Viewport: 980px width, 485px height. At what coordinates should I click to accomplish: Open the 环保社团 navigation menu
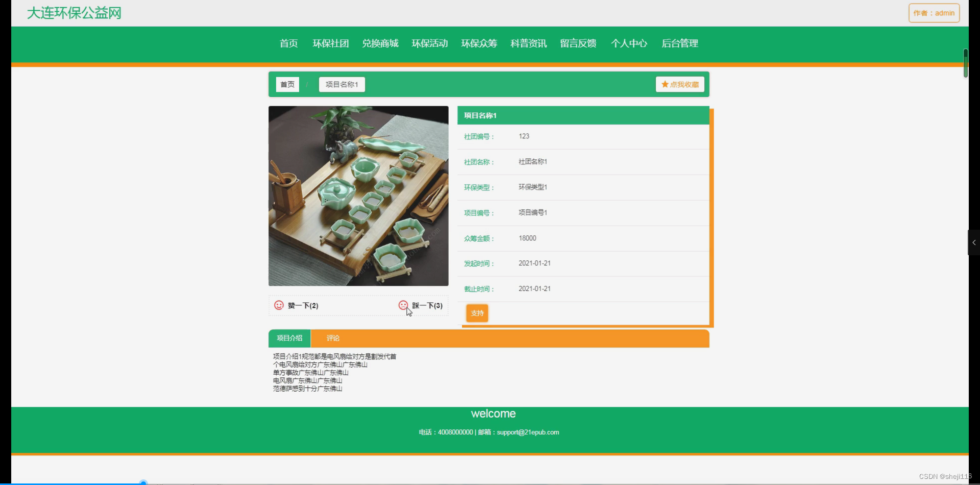tap(330, 43)
